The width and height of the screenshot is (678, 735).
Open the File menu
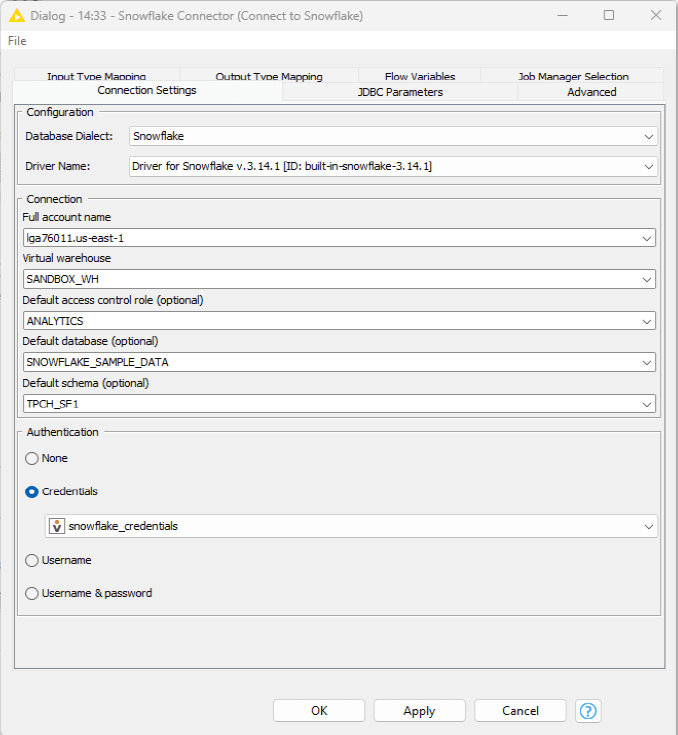(x=17, y=41)
